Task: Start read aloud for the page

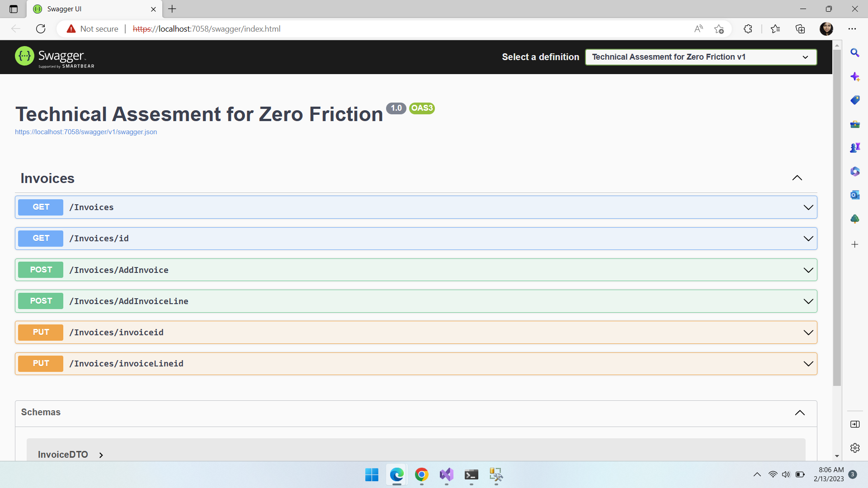Action: point(698,28)
